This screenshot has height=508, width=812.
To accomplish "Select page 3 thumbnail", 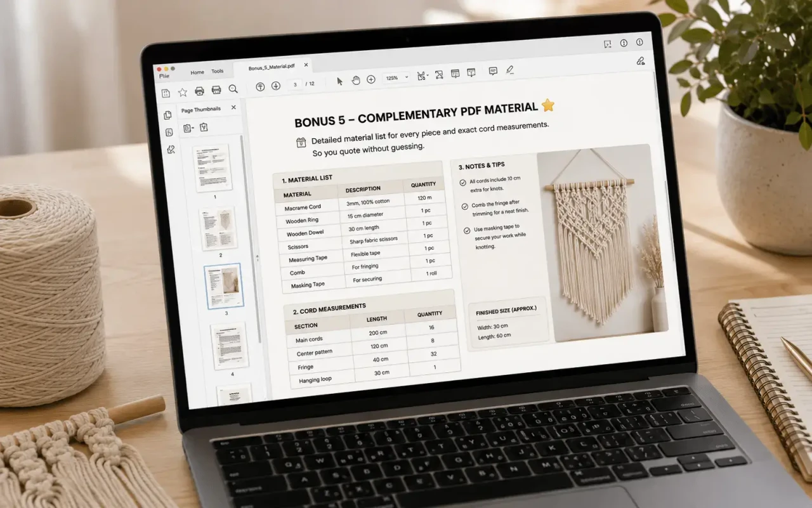I will pos(223,285).
